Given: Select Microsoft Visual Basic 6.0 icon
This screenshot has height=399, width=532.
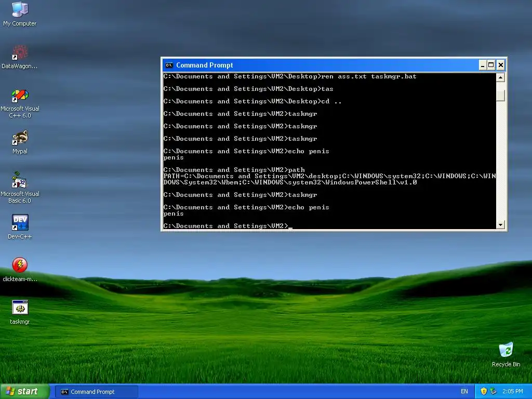Looking at the screenshot, I should pos(20,188).
